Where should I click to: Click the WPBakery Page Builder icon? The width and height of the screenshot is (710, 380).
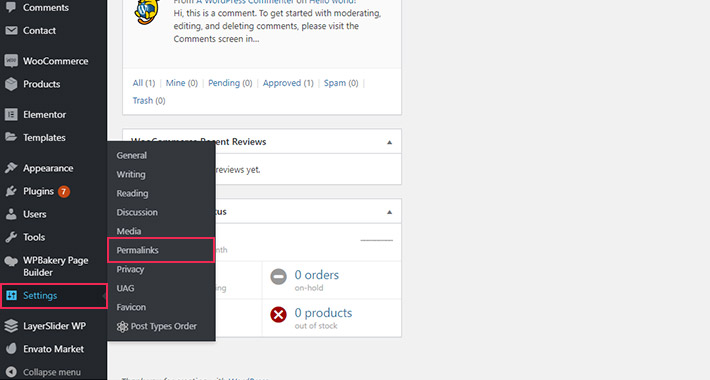coord(11,261)
